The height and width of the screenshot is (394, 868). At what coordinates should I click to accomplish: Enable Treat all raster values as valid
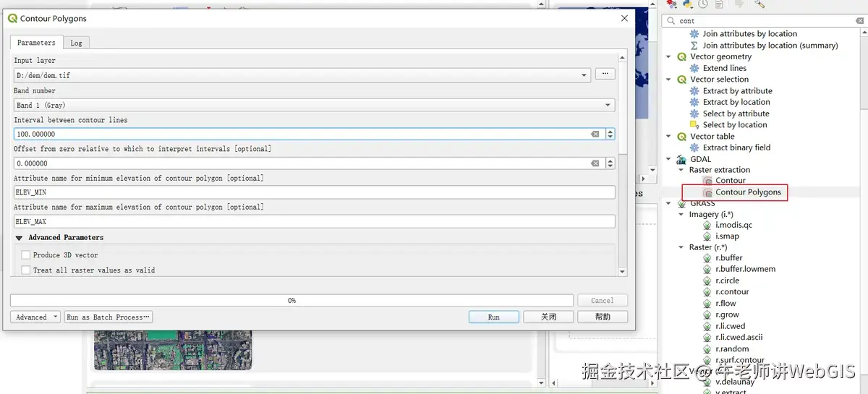[x=26, y=270]
